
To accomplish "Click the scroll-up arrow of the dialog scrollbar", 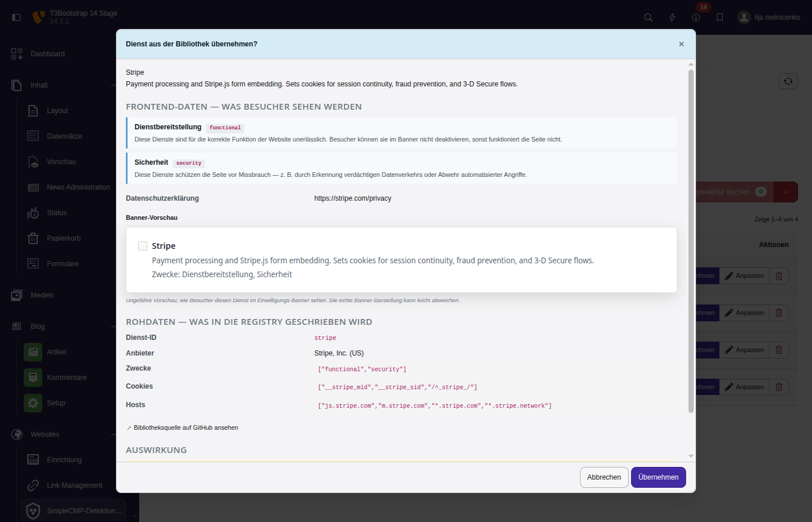I will click(x=691, y=64).
